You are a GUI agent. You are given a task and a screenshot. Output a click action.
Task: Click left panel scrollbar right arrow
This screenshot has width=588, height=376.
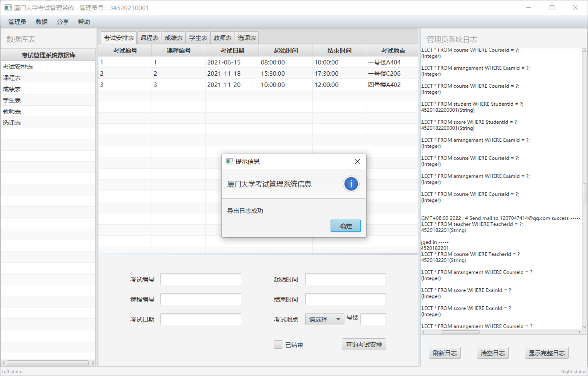pos(93,363)
